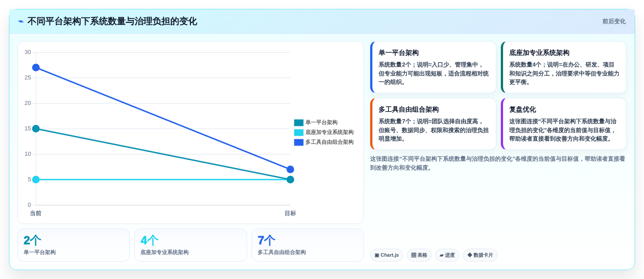Select the 多工具 data point at 当前 (27)
The height and width of the screenshot is (279, 644).
36,67
